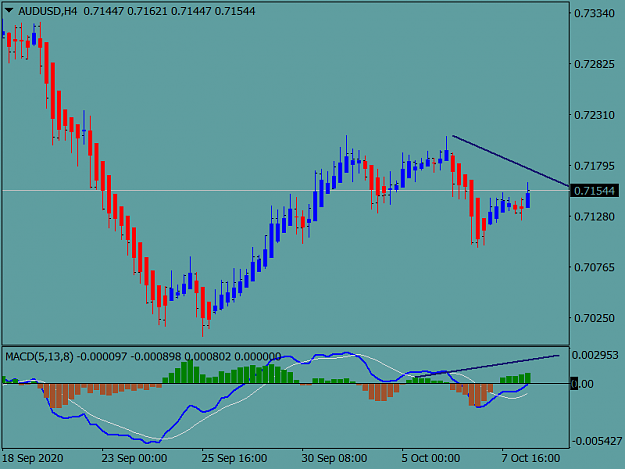625x469 pixels.
Task: Click the AUDUSD,H4 symbol title text
Action: coord(47,11)
